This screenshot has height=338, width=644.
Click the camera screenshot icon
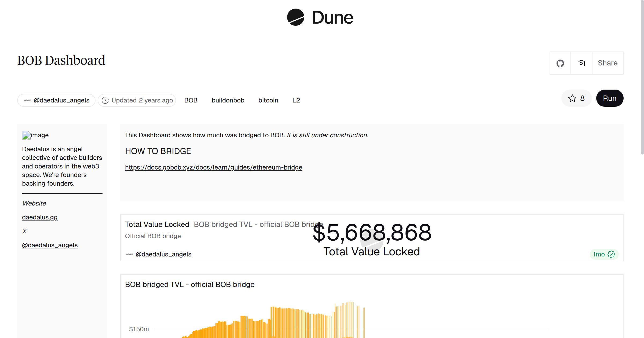(x=581, y=63)
